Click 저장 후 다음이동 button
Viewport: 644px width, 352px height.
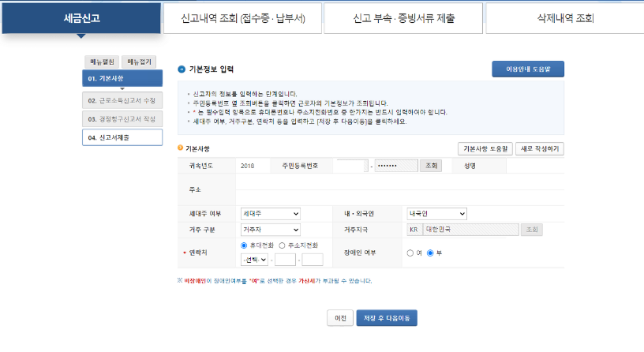387,318
